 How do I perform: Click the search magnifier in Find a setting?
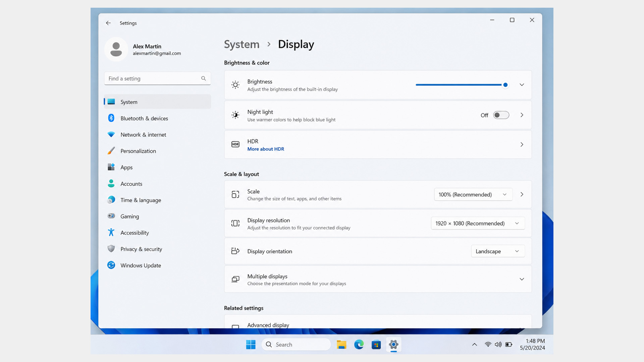click(203, 78)
